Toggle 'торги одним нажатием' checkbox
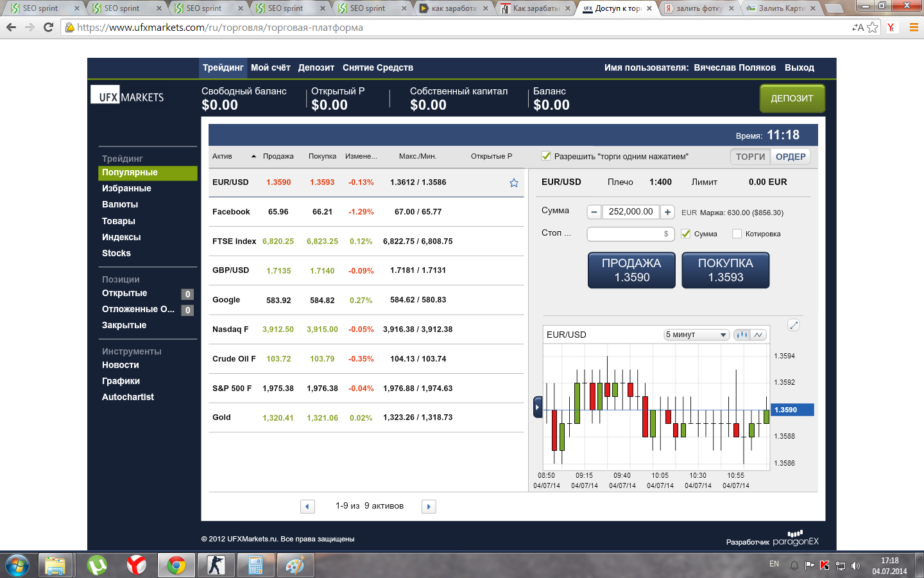 (546, 156)
